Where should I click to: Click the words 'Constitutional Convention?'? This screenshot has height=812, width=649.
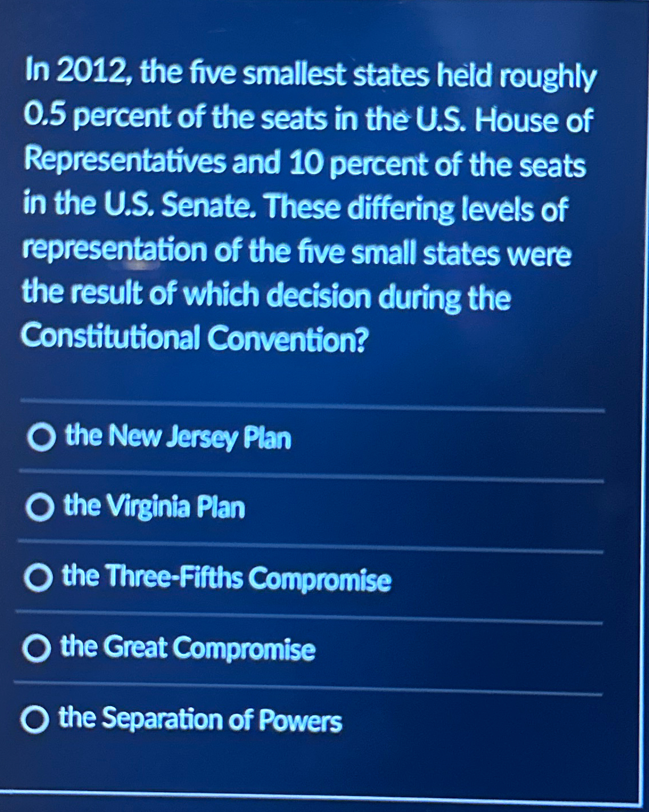[x=195, y=338]
